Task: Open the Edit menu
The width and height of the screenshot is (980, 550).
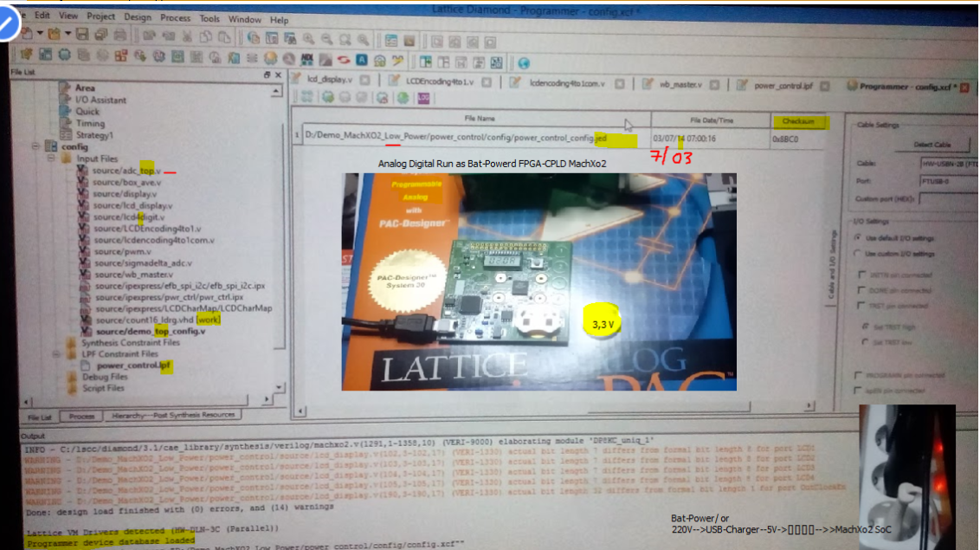Action: (x=42, y=15)
